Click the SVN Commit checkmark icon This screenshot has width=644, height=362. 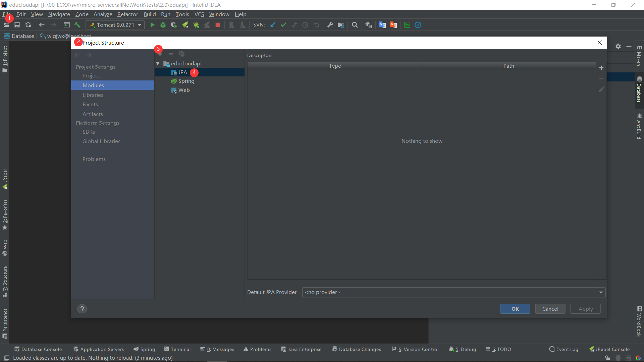pyautogui.click(x=284, y=25)
